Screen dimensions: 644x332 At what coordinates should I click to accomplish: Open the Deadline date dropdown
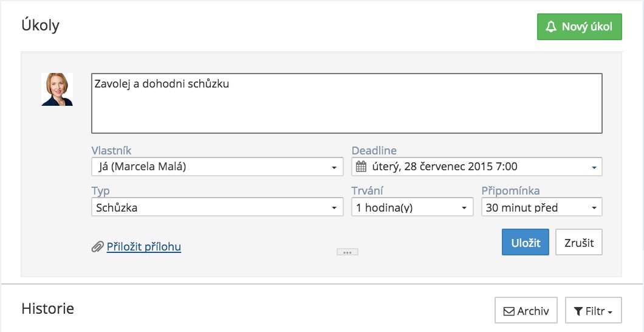click(x=477, y=167)
